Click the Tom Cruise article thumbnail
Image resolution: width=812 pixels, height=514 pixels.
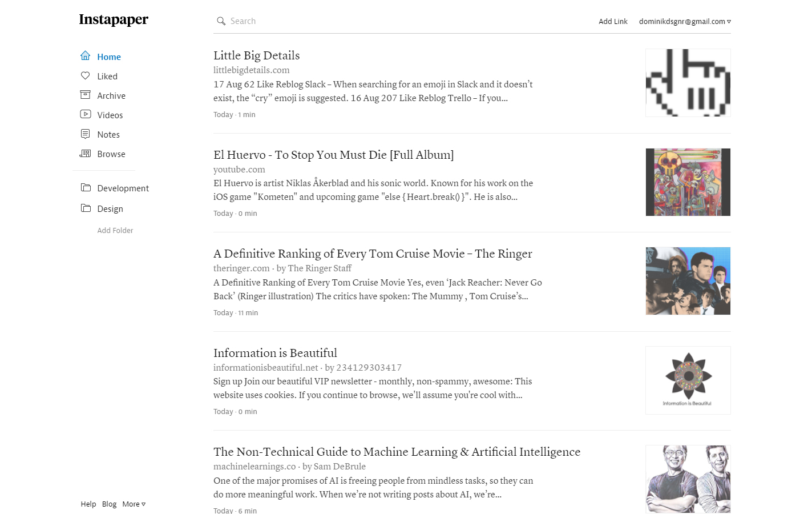pos(688,281)
